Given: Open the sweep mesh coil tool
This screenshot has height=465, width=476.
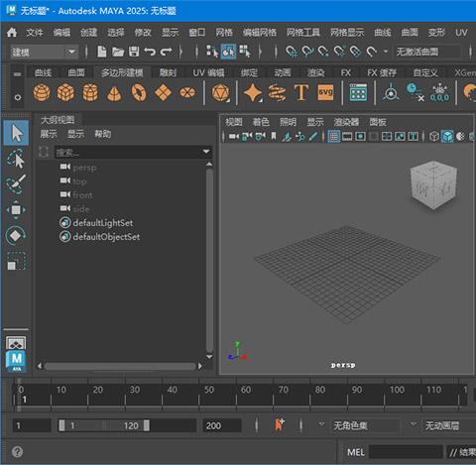Looking at the screenshot, I should pos(277,92).
